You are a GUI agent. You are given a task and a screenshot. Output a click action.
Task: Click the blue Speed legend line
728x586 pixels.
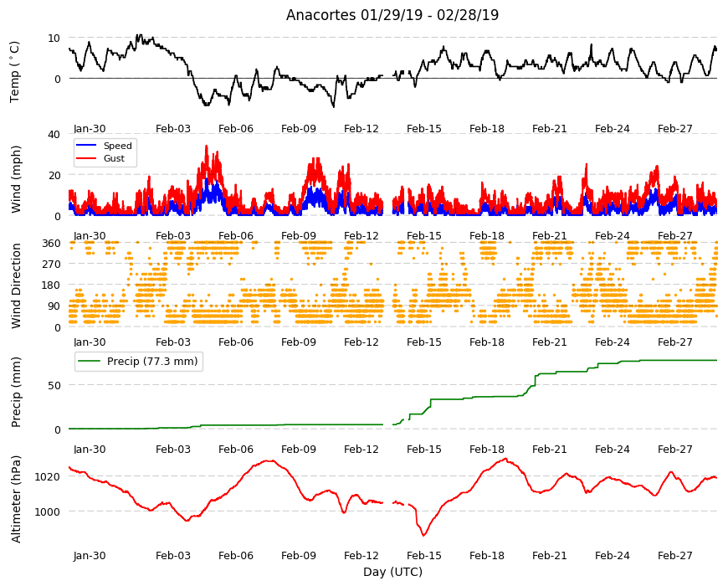point(86,146)
